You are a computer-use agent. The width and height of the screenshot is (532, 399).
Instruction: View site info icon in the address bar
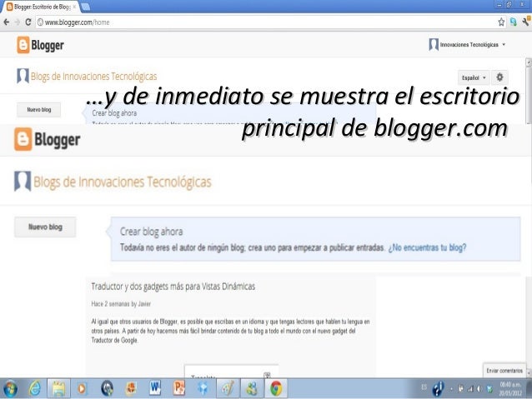pyautogui.click(x=40, y=22)
